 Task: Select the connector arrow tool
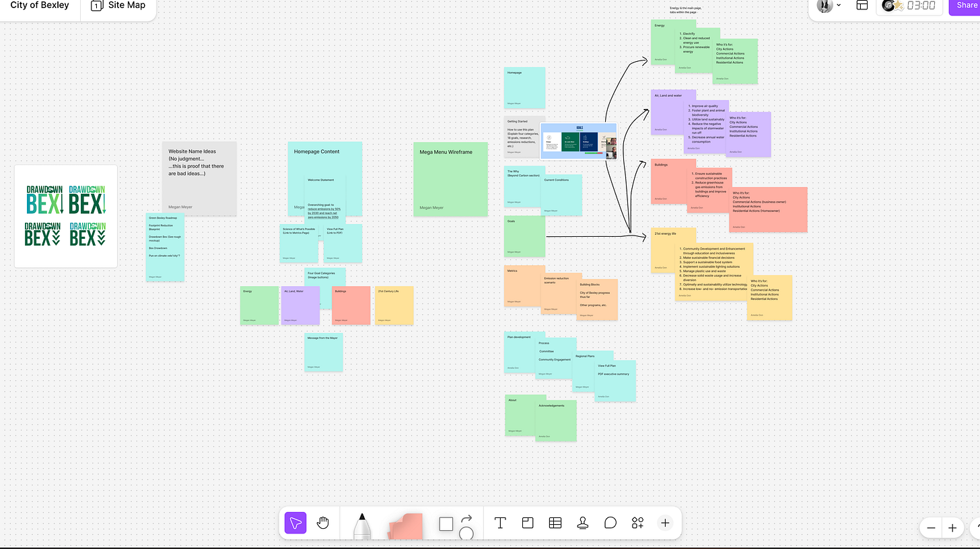tap(466, 519)
